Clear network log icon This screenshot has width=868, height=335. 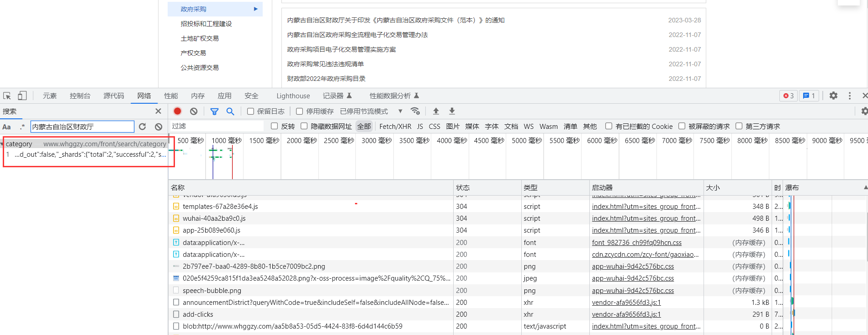pyautogui.click(x=194, y=111)
